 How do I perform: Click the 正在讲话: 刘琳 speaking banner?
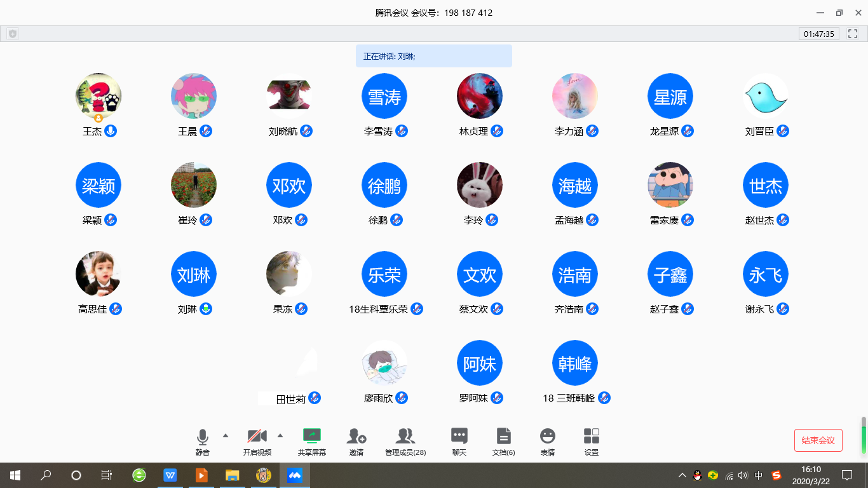[x=434, y=56]
